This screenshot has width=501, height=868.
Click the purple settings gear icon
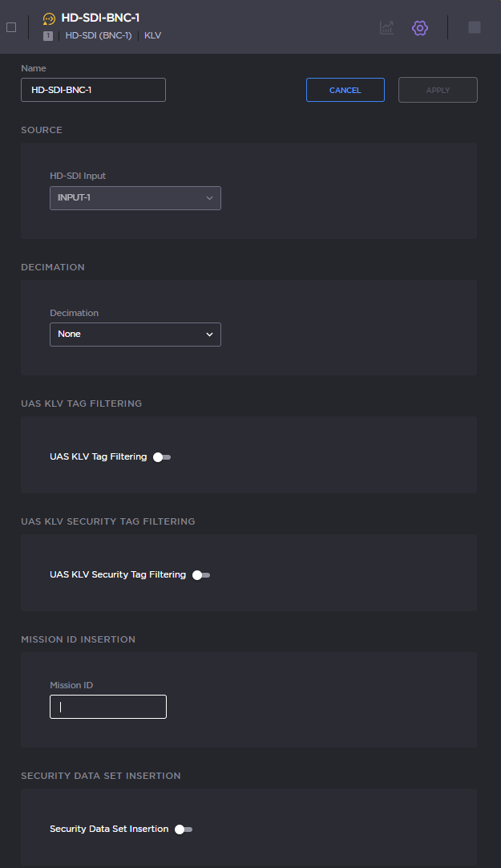coord(420,28)
